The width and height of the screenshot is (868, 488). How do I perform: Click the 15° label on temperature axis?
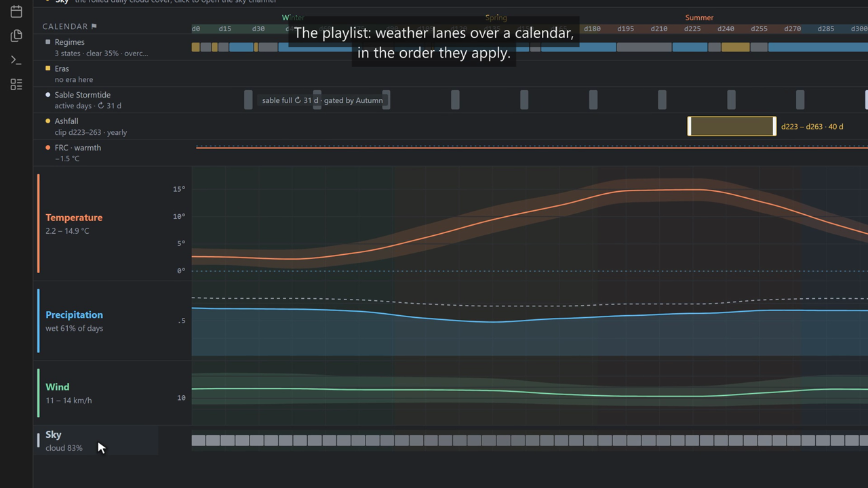click(x=179, y=189)
